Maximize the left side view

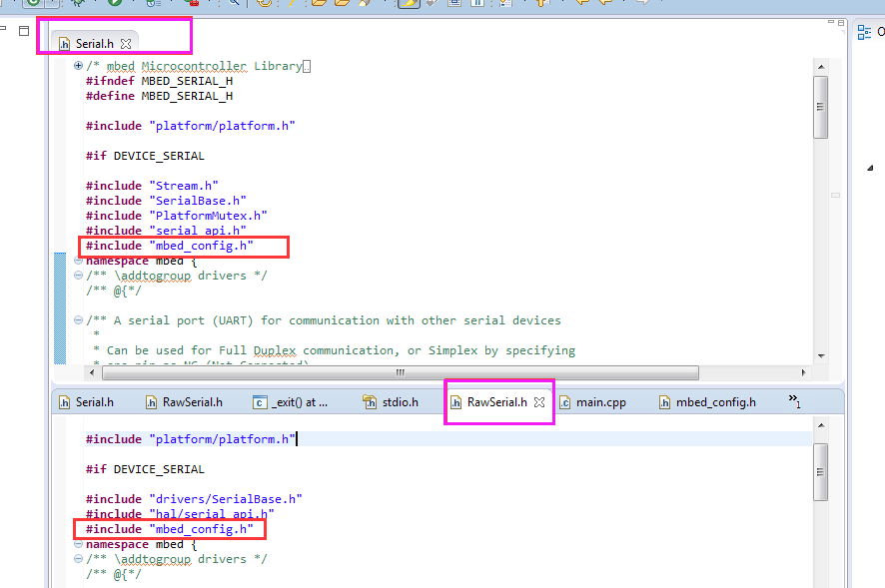point(24,31)
